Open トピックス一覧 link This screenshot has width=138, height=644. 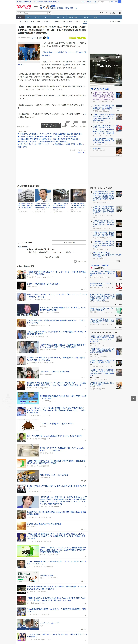pyautogui.click(x=115, y=21)
